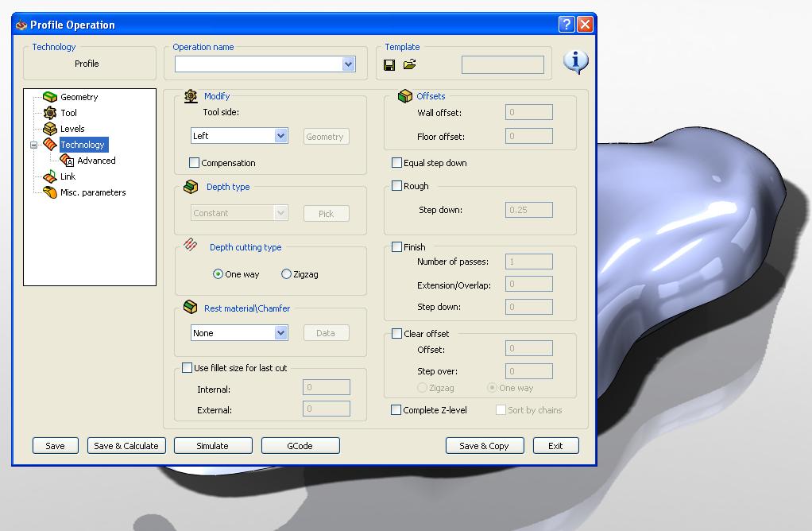Click the Save template floppy disk icon
Image resolution: width=812 pixels, height=531 pixels.
click(x=389, y=64)
